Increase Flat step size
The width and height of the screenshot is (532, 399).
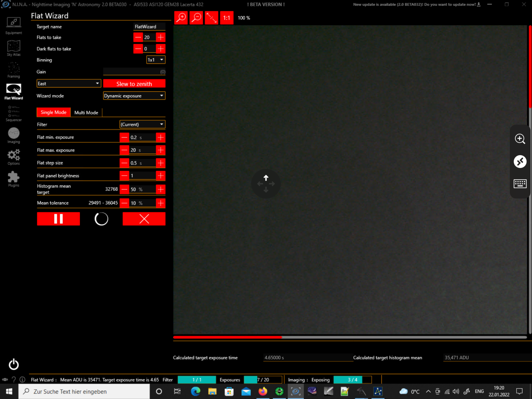click(160, 163)
